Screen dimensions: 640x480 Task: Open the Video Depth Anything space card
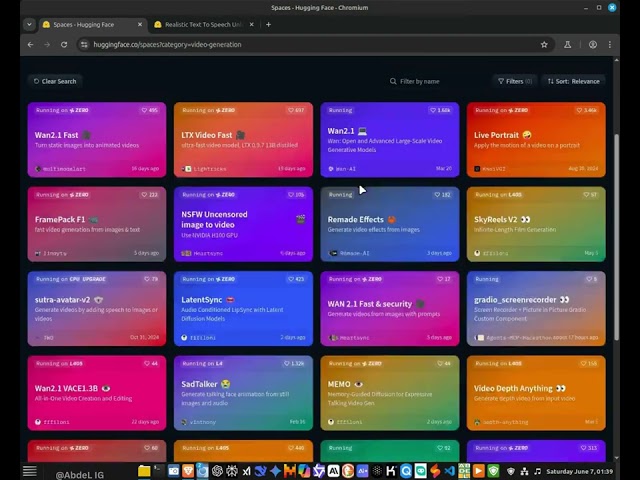coord(536,393)
